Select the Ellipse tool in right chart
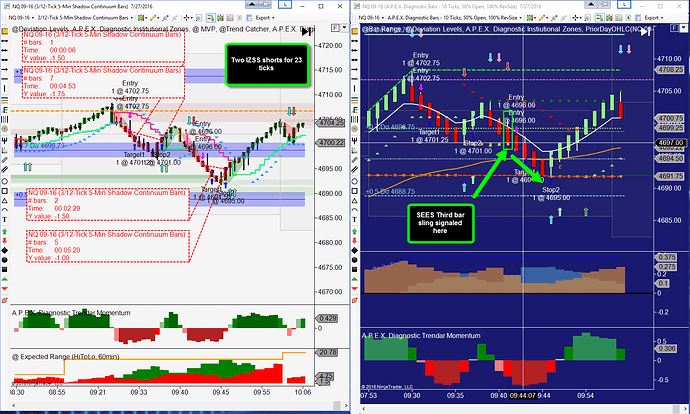This screenshot has height=414, width=690. coord(355,182)
